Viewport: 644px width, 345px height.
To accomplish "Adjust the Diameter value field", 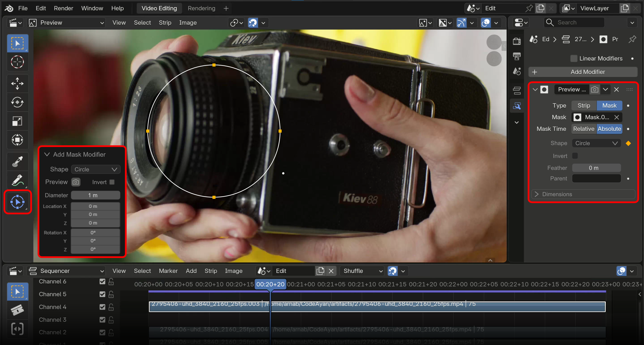I will pyautogui.click(x=95, y=195).
